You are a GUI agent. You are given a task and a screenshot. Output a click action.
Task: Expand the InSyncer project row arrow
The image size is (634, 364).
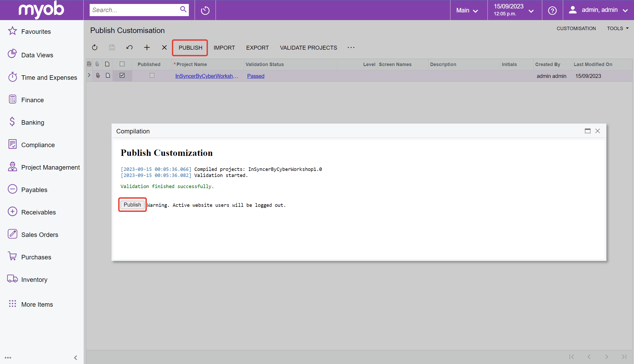[x=89, y=75]
